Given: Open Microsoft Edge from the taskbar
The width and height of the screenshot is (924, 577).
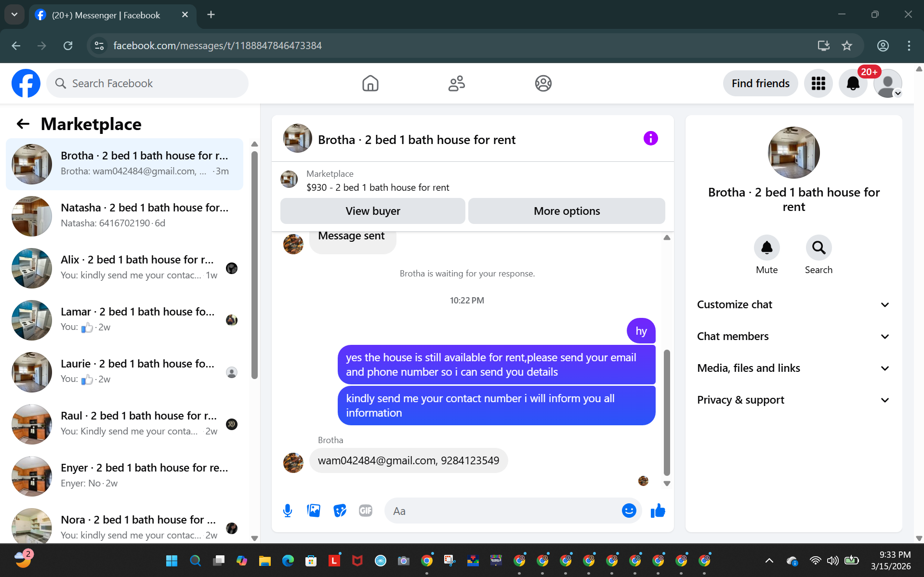Looking at the screenshot, I should pyautogui.click(x=288, y=560).
